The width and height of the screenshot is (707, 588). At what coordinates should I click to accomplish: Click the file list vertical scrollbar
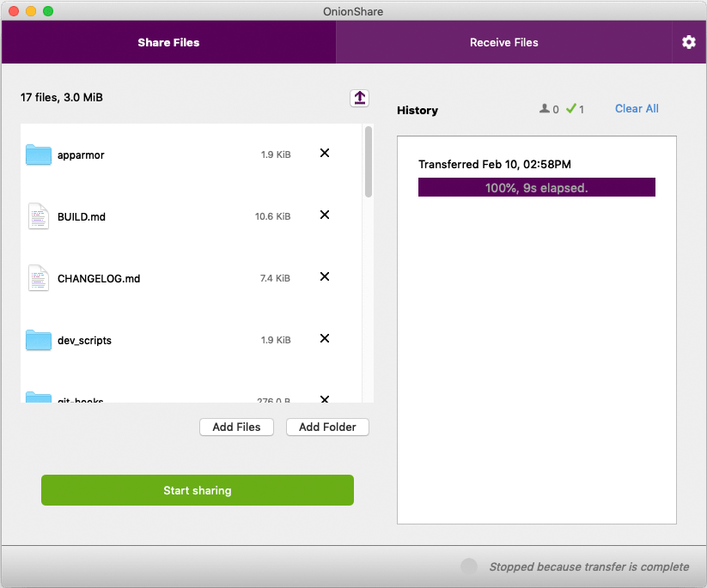[x=369, y=161]
